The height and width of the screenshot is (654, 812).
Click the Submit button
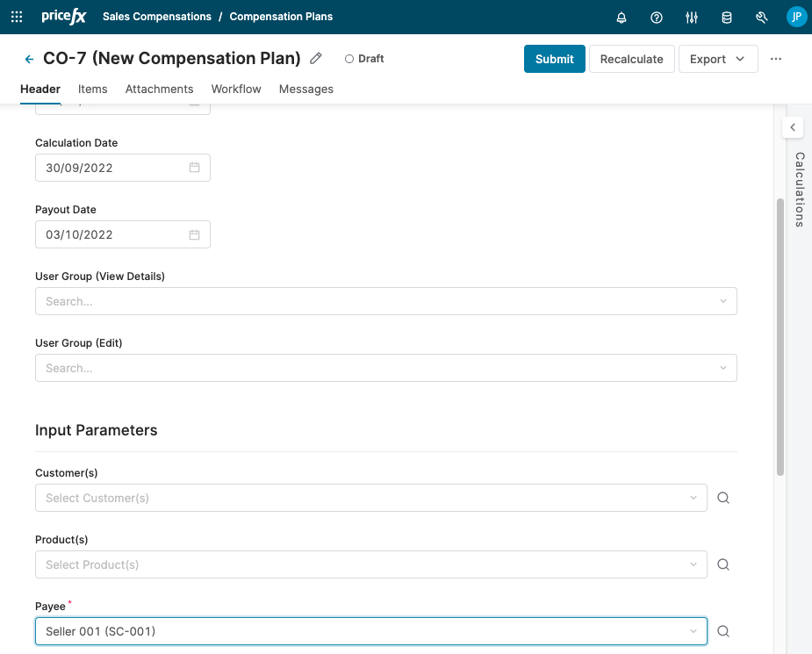click(554, 59)
